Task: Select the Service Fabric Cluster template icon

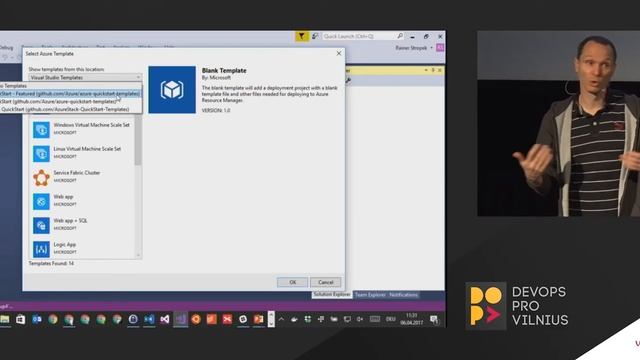Action: click(x=41, y=178)
